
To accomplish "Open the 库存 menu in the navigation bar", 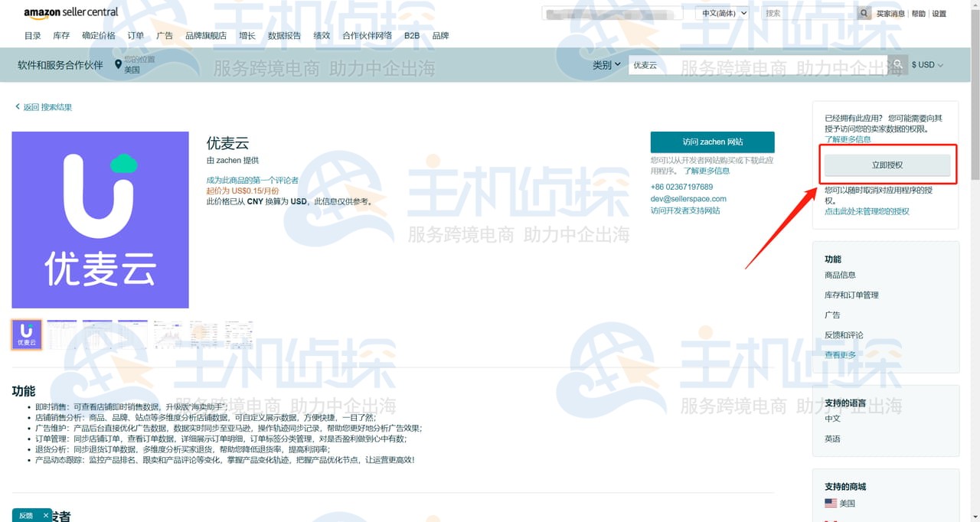I will click(61, 35).
